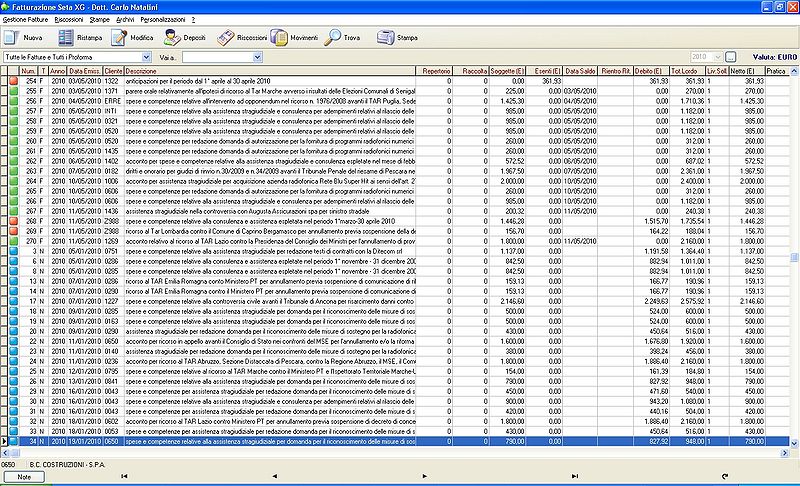The width and height of the screenshot is (800, 486).
Task: Click the Stampa printer icon
Action: [386, 37]
